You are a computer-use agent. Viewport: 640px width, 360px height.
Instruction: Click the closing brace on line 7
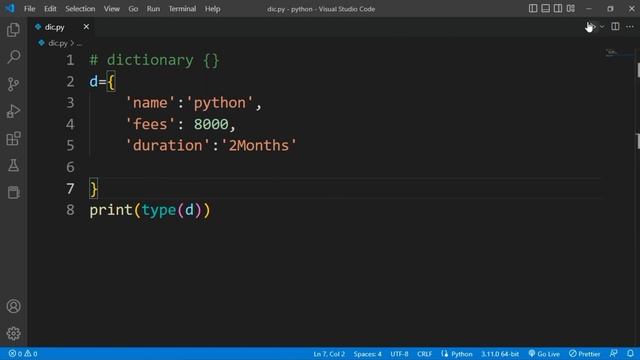coord(93,189)
